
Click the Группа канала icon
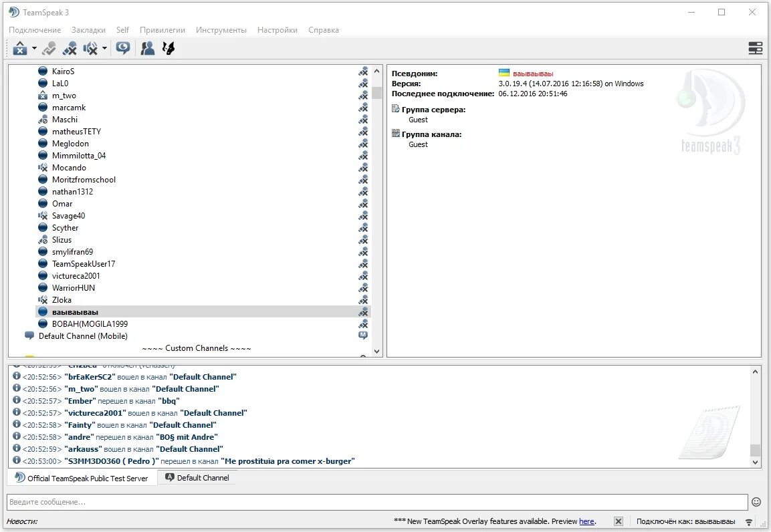(x=395, y=133)
